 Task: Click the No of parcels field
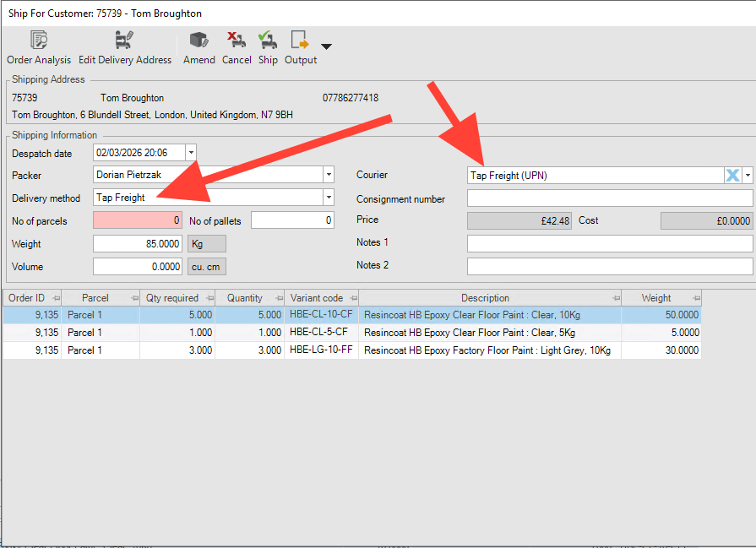tap(138, 220)
